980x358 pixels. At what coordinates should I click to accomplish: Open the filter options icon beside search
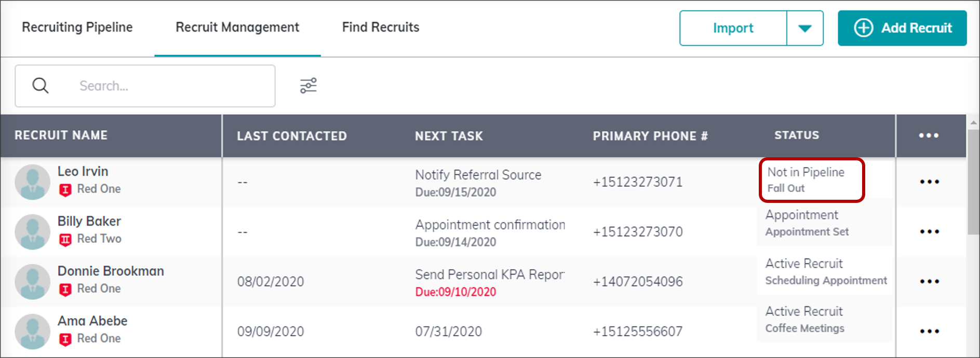[x=308, y=86]
